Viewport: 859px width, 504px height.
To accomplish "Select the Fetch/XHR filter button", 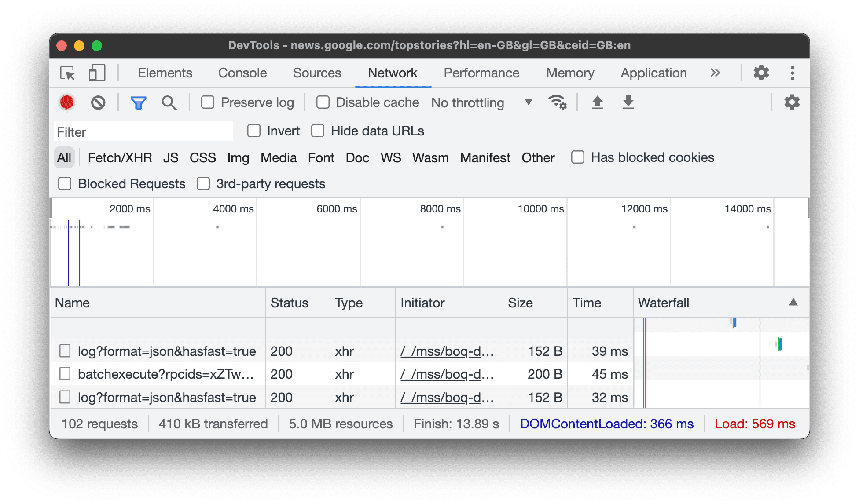I will (118, 158).
